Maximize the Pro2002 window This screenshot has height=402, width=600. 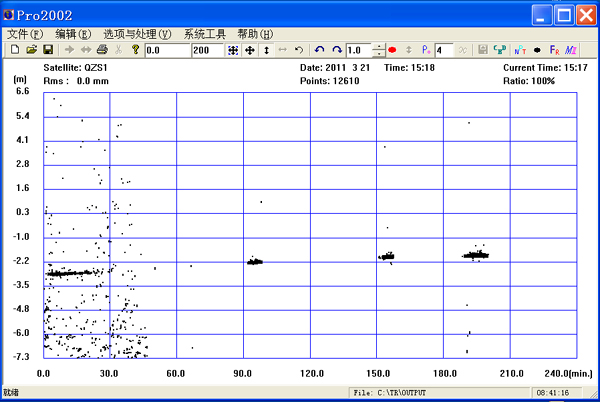click(564, 15)
